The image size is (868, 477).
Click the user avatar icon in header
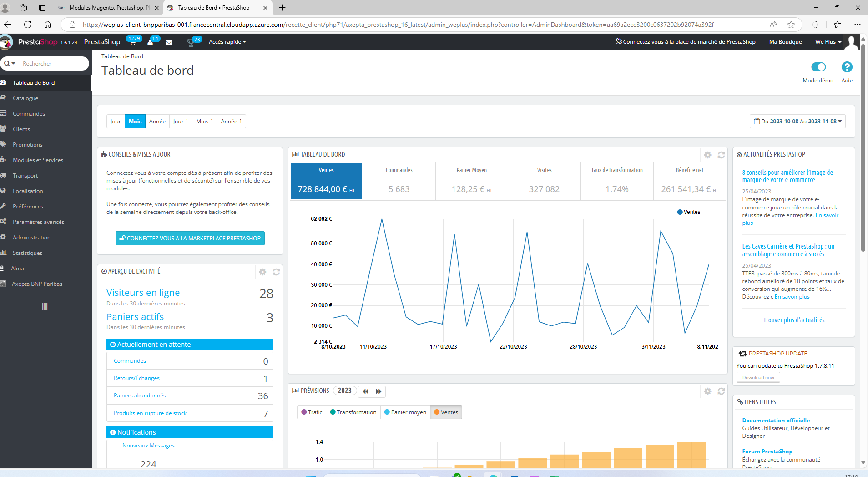coord(851,42)
